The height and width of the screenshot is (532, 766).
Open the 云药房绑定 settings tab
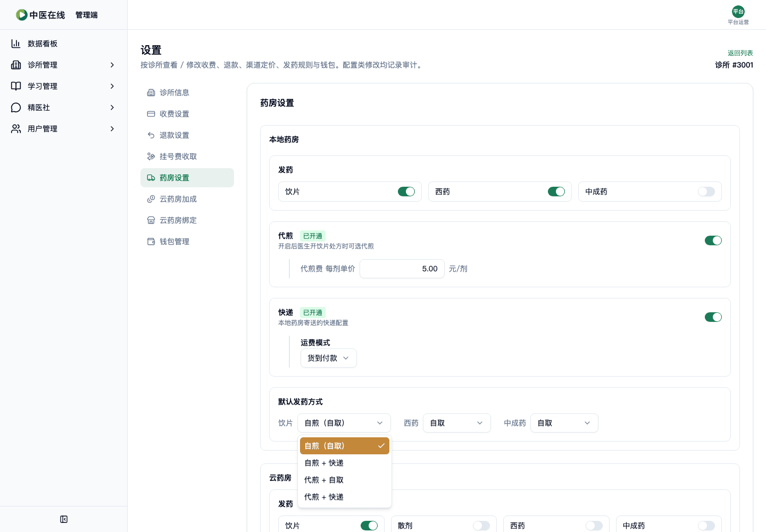coord(187,220)
